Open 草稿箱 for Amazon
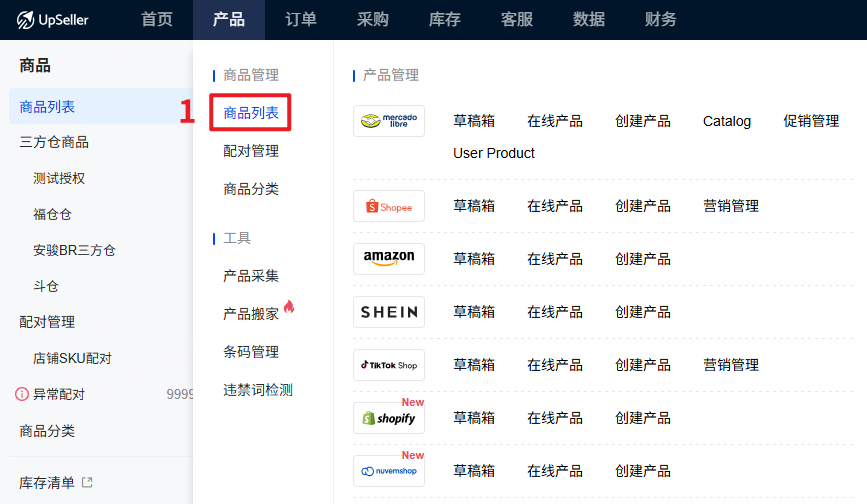 (474, 259)
